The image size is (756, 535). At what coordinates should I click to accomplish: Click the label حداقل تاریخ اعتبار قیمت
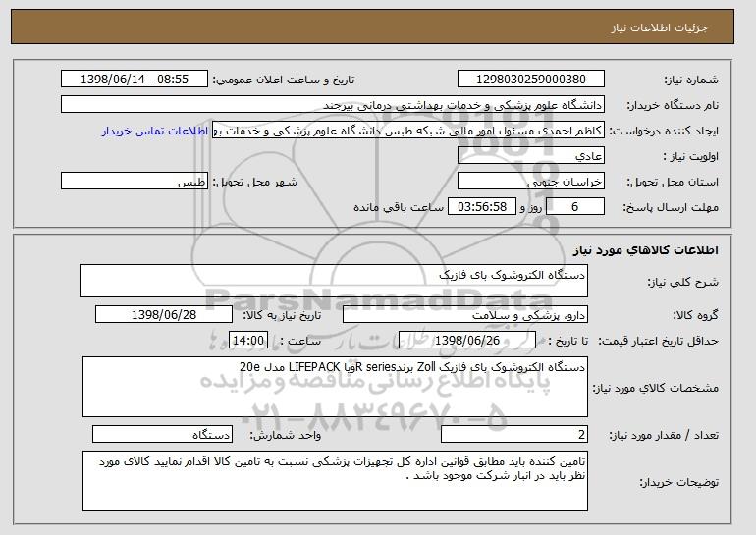[x=659, y=341]
